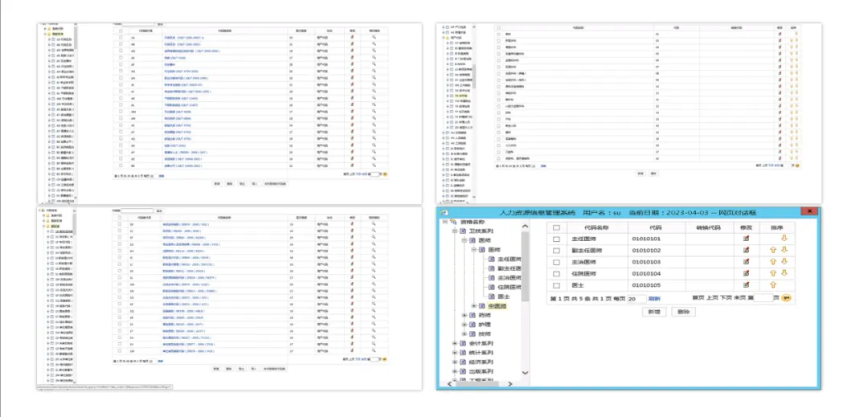Expand the 统计系列 tree node

pyautogui.click(x=454, y=353)
